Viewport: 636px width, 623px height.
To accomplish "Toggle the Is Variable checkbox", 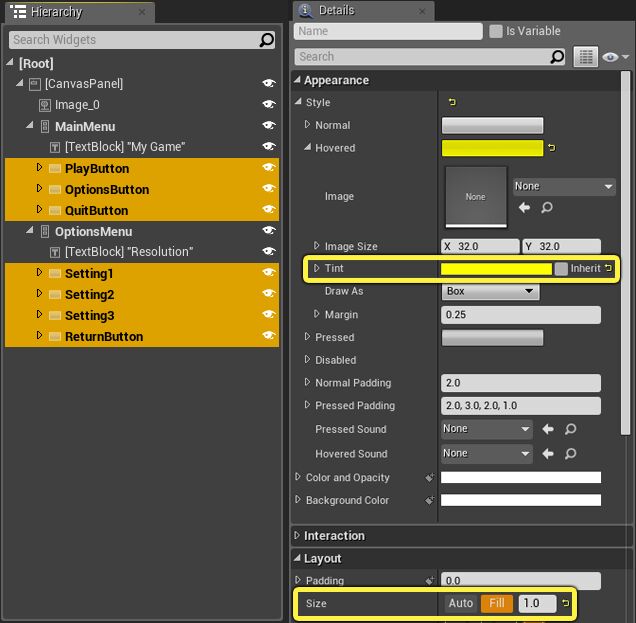I will [x=496, y=31].
